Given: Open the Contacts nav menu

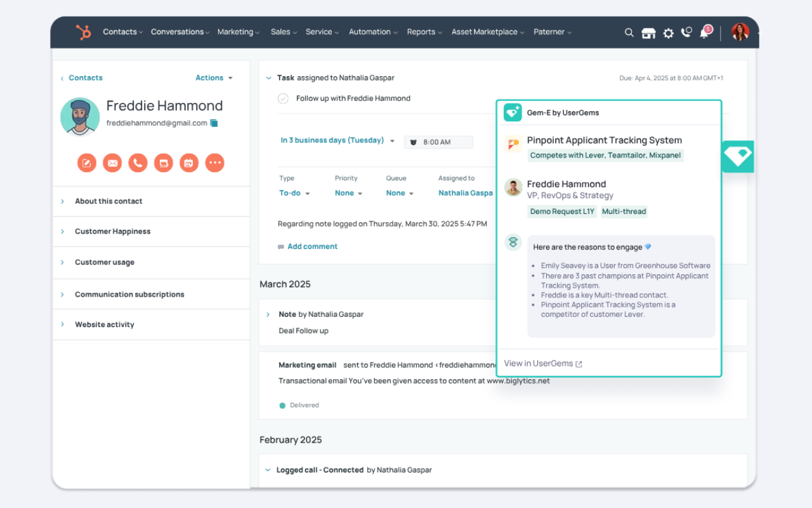Looking at the screenshot, I should tap(123, 32).
